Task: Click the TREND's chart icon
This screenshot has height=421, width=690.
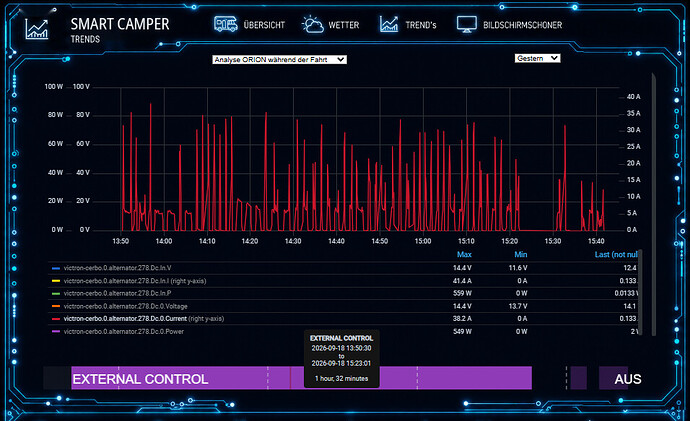Action: point(389,24)
